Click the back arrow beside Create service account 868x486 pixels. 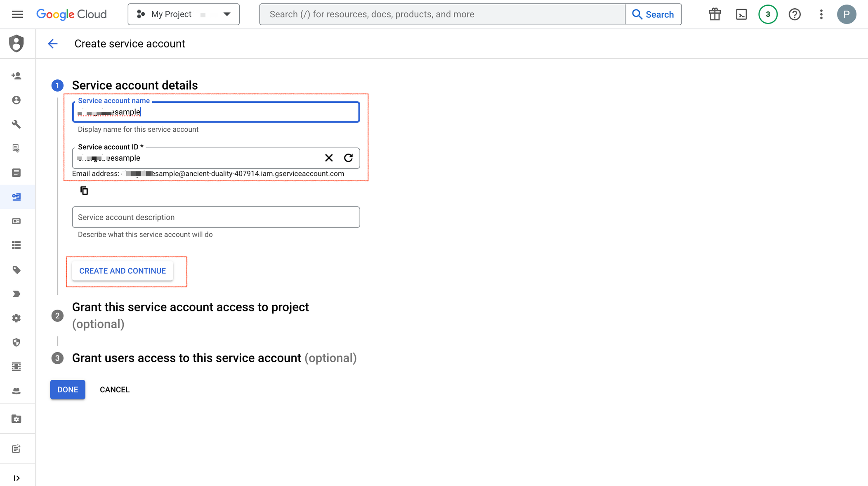pos(52,44)
